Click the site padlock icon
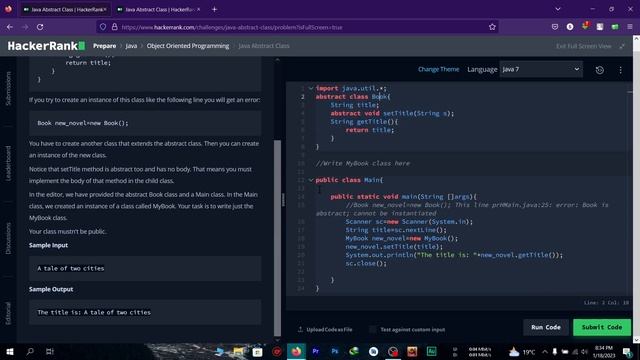 click(115, 27)
